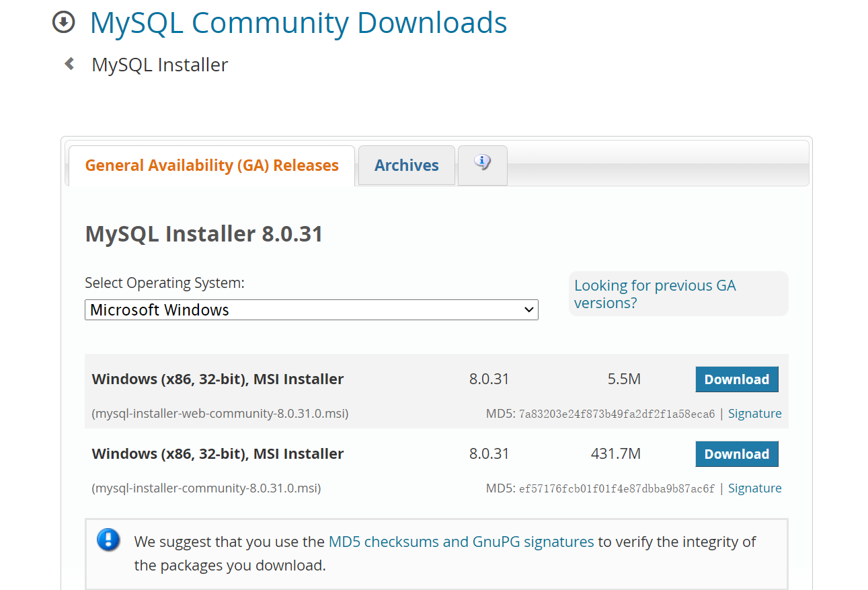
Task: Open the info speech-bubble icon tab
Action: (482, 163)
